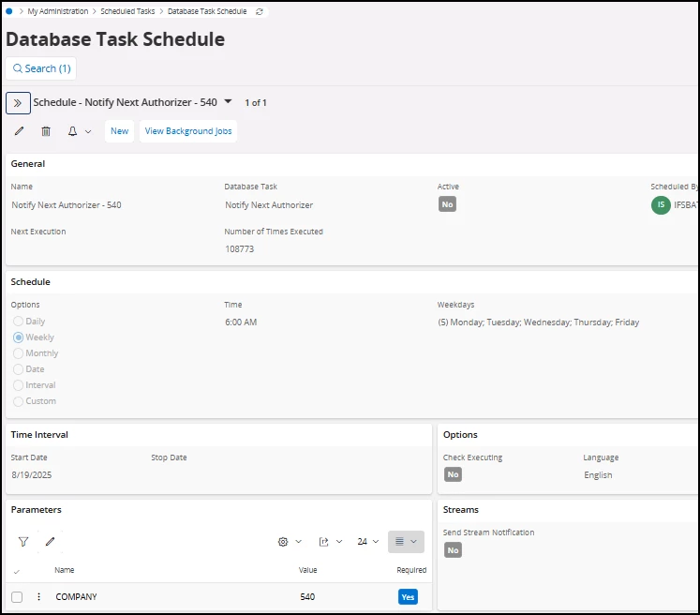Viewport: 700px width, 615px height.
Task: Click the delete trash icon
Action: pos(46,131)
